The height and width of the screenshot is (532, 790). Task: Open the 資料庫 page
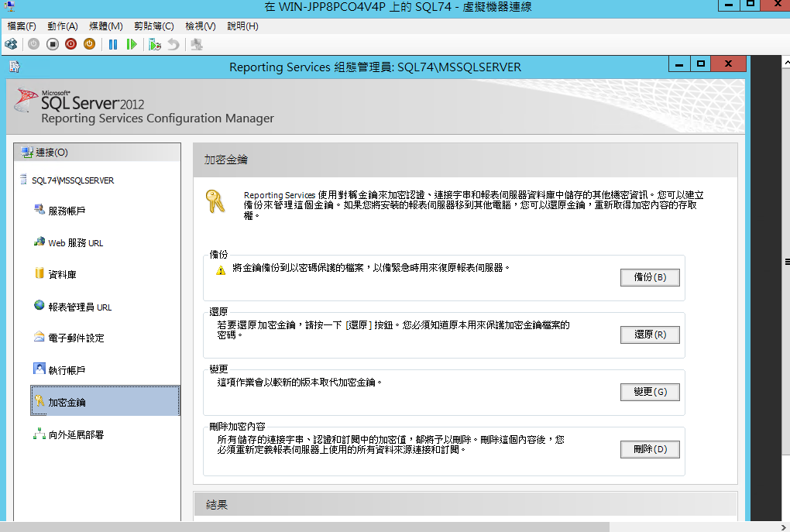(x=62, y=275)
